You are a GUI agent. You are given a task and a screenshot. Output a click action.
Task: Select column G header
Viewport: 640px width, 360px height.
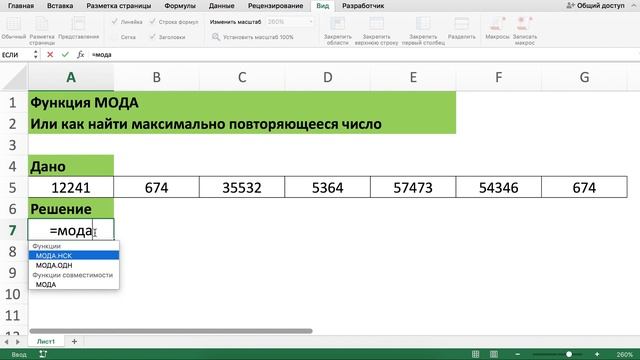tap(584, 78)
